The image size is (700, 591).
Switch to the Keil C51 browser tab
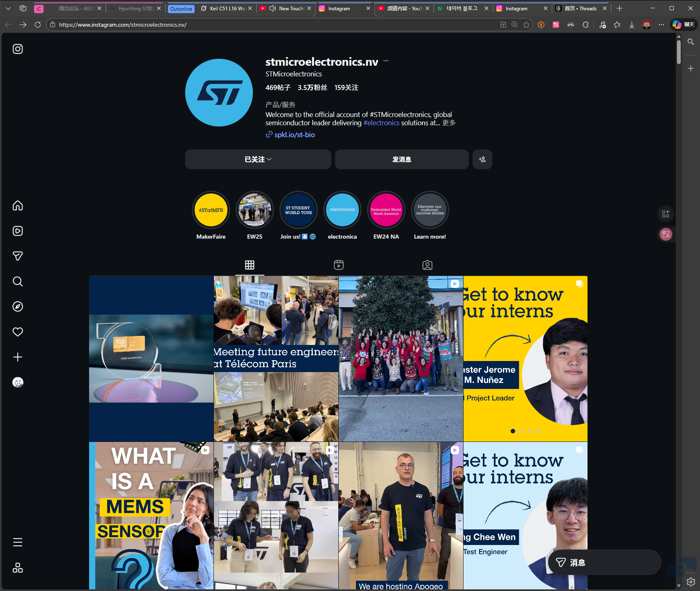coord(227,8)
